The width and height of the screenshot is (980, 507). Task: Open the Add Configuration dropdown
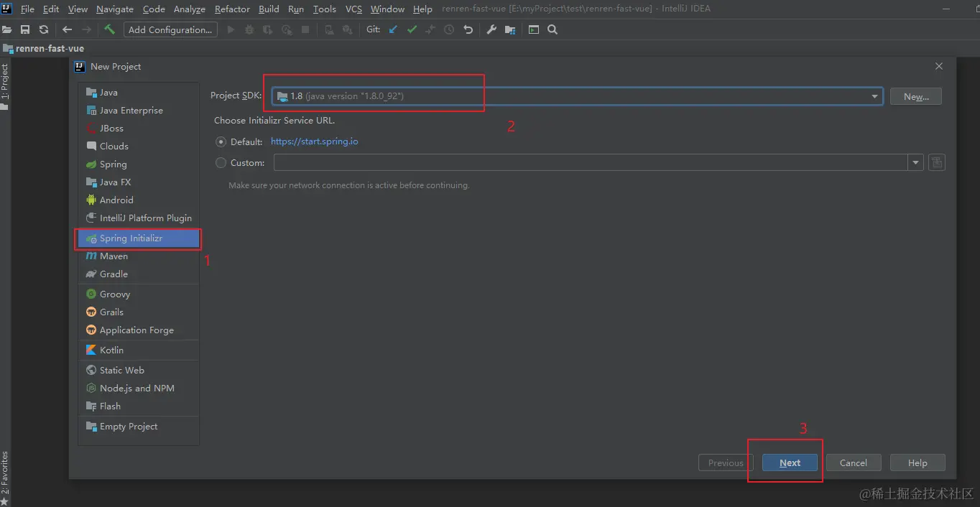[170, 29]
